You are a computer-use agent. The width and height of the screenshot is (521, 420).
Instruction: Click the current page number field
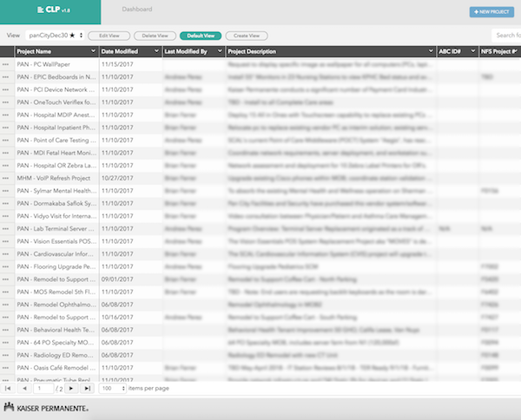(43, 388)
